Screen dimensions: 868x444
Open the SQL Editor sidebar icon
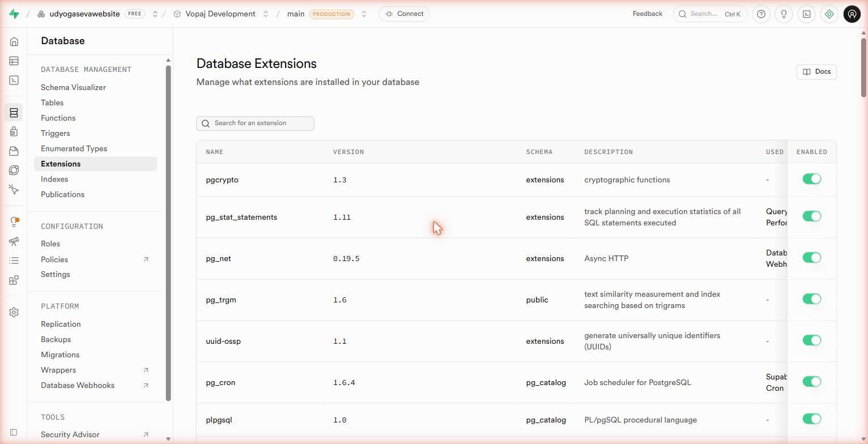coord(14,80)
